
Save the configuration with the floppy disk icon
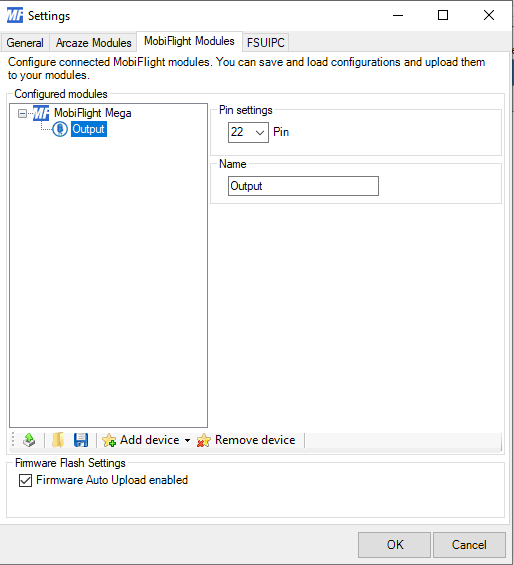click(x=81, y=440)
